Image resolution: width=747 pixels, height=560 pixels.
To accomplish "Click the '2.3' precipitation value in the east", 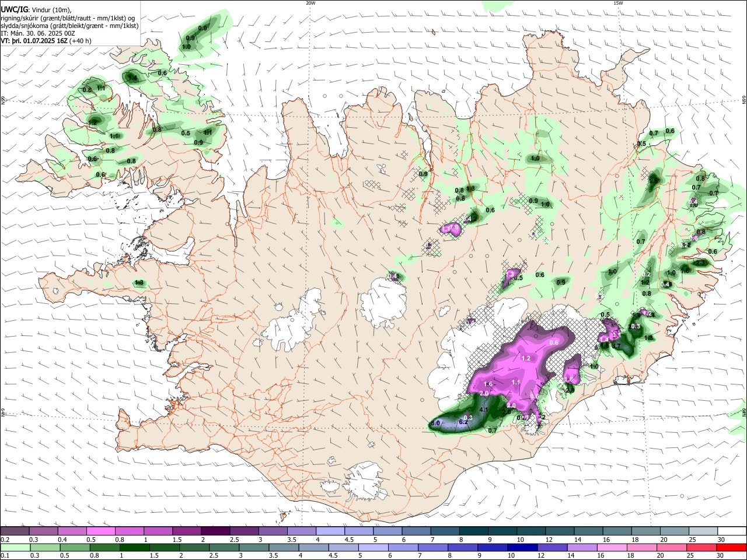I will coord(701,263).
